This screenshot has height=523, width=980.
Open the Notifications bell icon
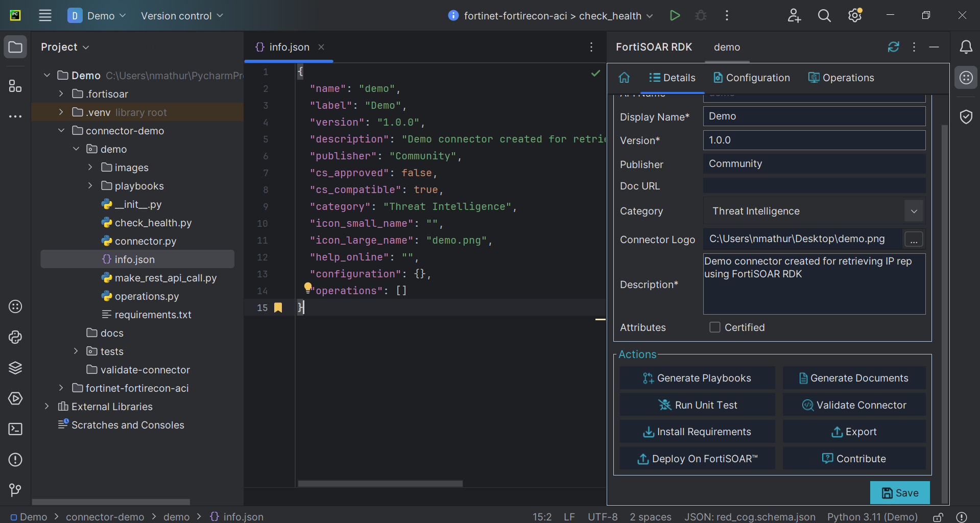click(x=966, y=47)
